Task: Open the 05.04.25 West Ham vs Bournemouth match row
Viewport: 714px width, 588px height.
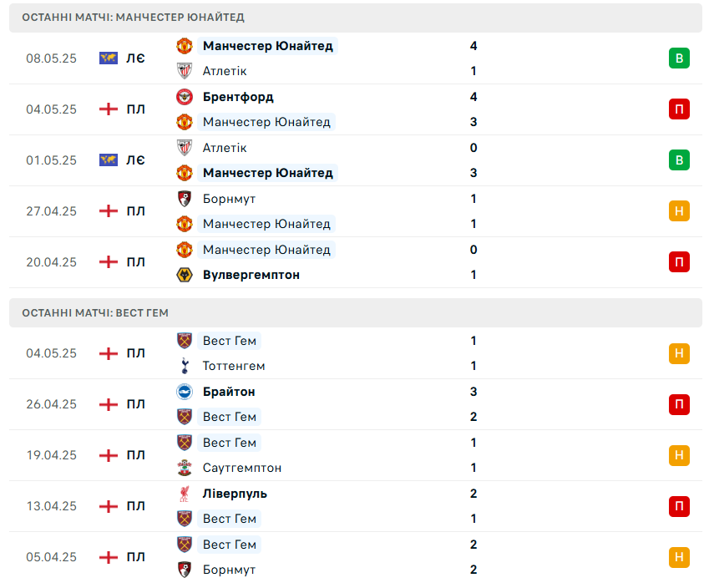Action: pos(356,557)
